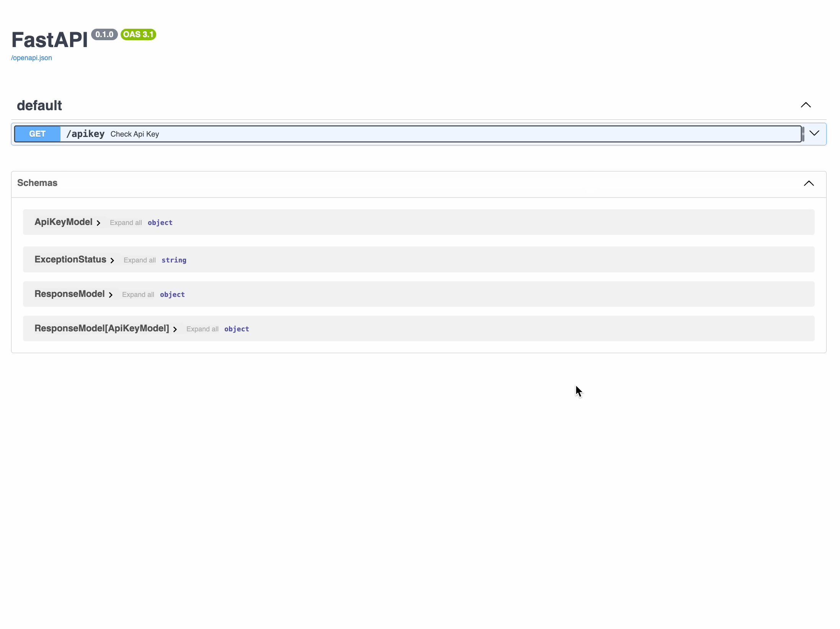Expand the ApiKeyModel schema chevron
The height and width of the screenshot is (629, 840).
coord(98,223)
